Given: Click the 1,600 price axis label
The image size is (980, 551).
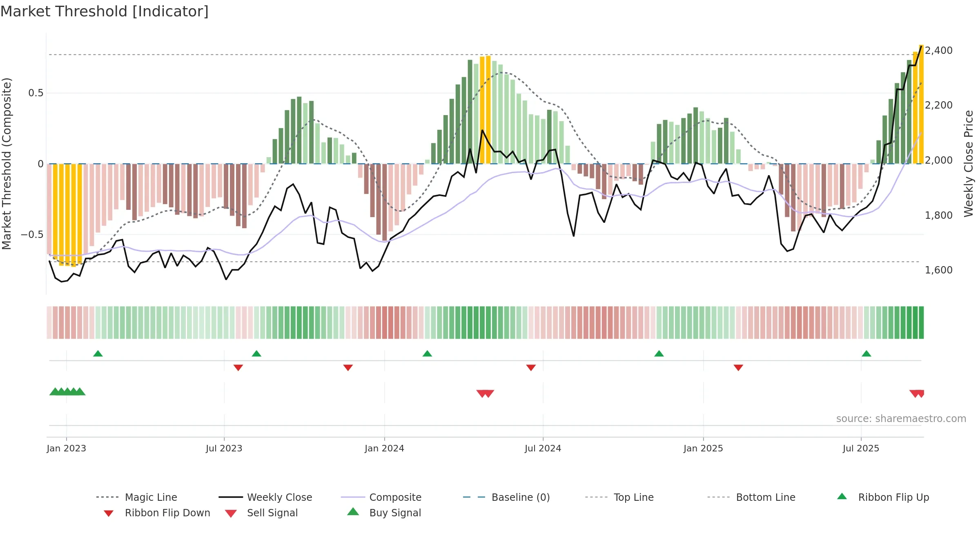Looking at the screenshot, I should (x=939, y=270).
